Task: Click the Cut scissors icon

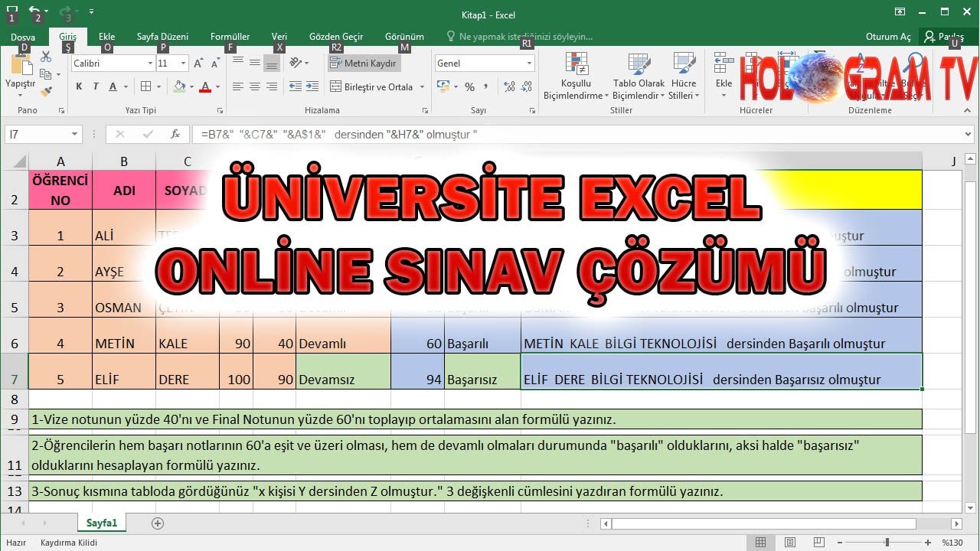Action: click(x=46, y=57)
